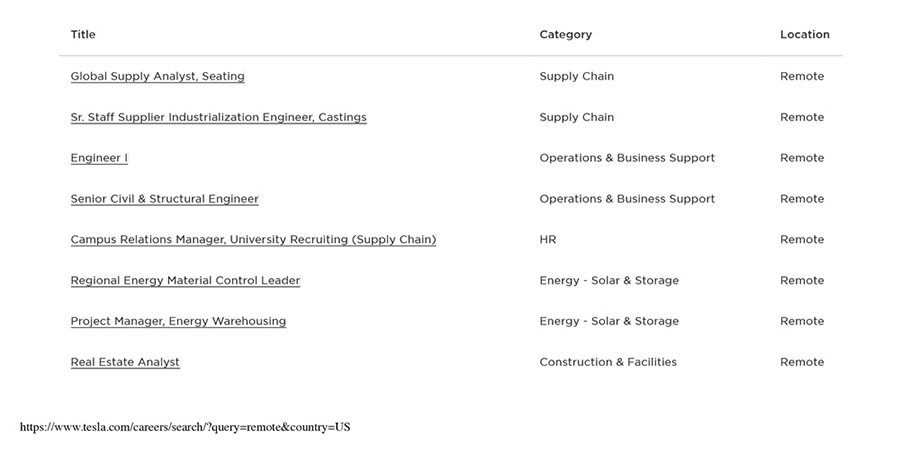
Task: Click Operations & Business Support in Engineer I row
Action: tap(627, 158)
